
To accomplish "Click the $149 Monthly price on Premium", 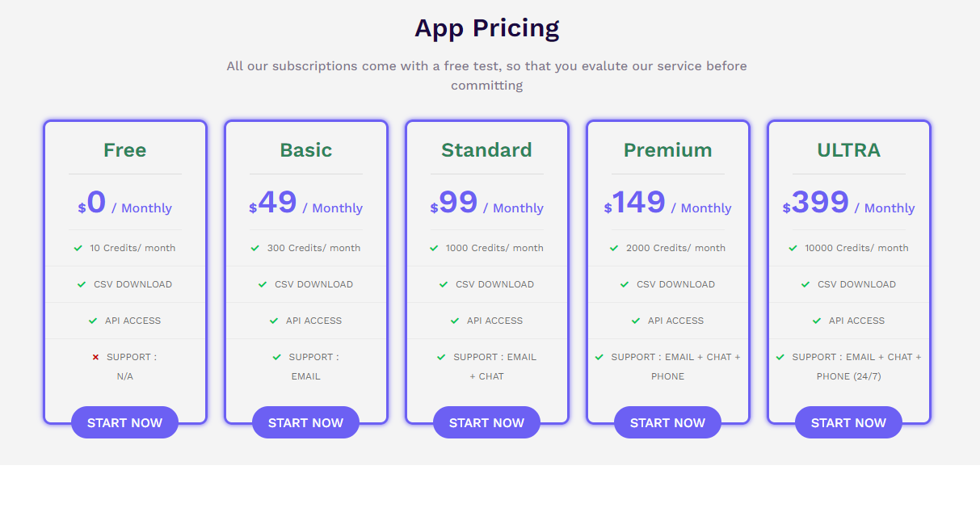I will (667, 203).
